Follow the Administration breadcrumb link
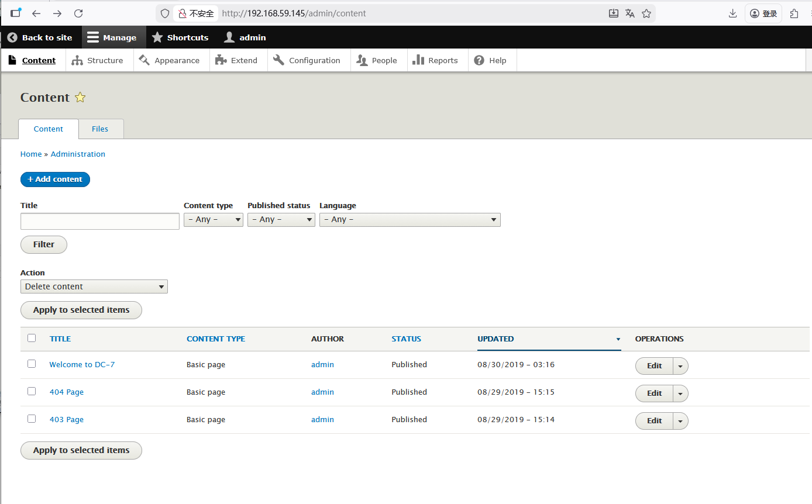Screen dimensions: 812x504 pyautogui.click(x=78, y=154)
